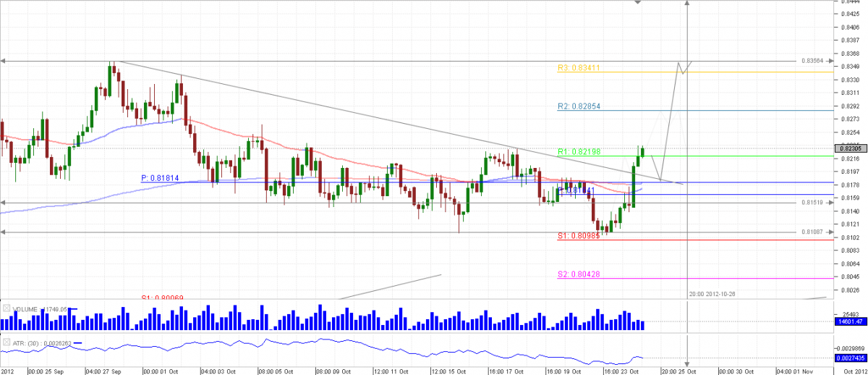Viewport: 868px width, 375px height.
Task: Select the S1: 0.80988 support label
Action: click(x=579, y=236)
